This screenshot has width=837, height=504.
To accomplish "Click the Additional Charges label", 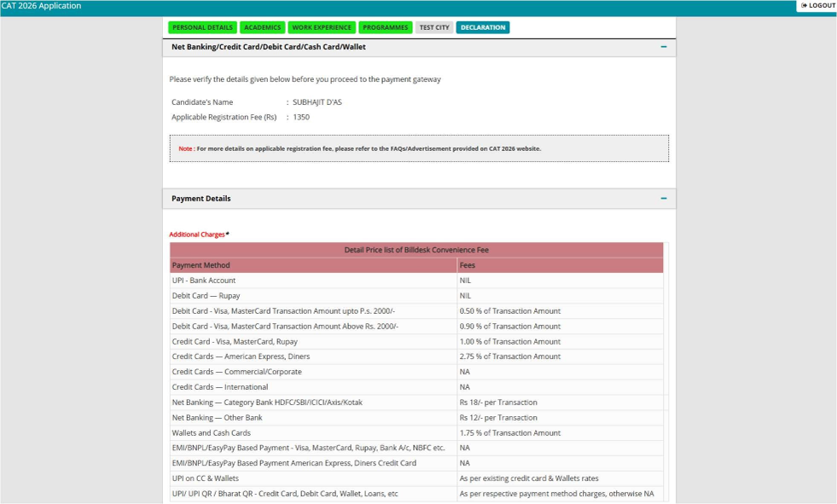I will (197, 235).
